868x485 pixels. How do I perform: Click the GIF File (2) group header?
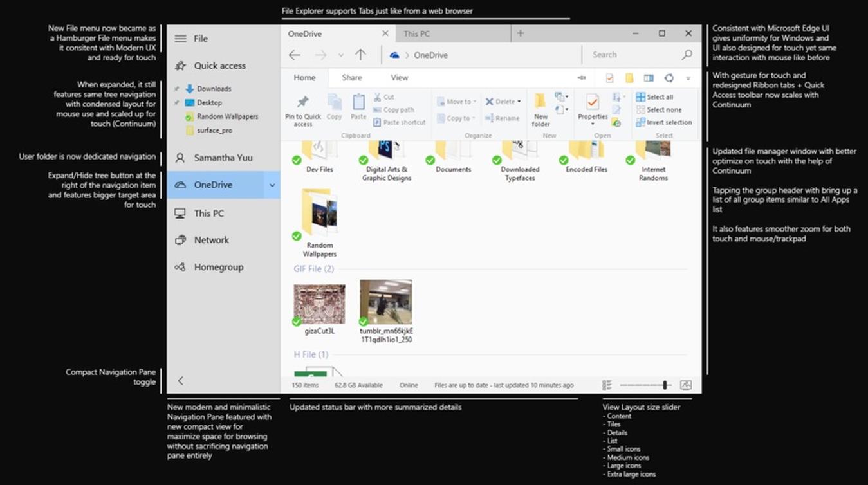314,269
